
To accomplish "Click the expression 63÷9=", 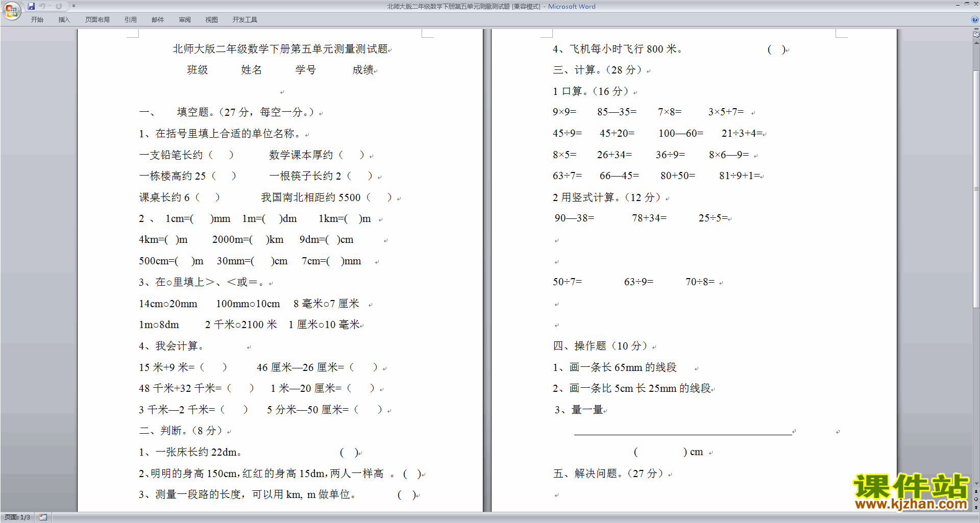I will [639, 282].
